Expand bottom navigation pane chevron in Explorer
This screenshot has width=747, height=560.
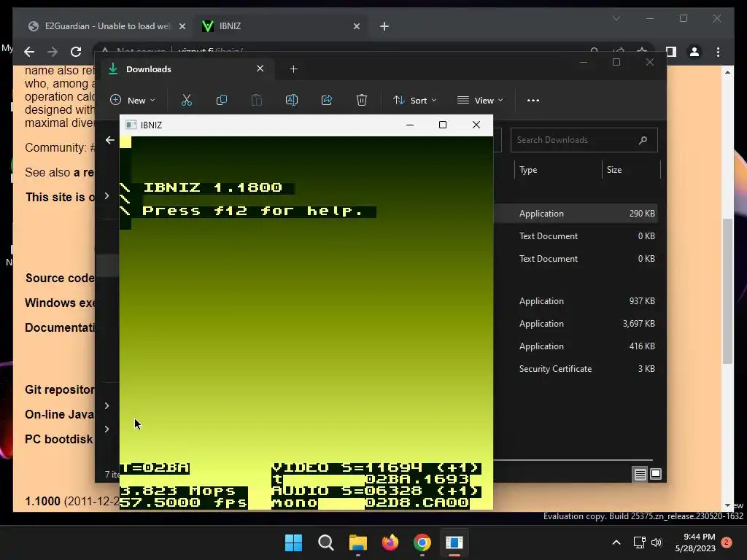pos(107,429)
